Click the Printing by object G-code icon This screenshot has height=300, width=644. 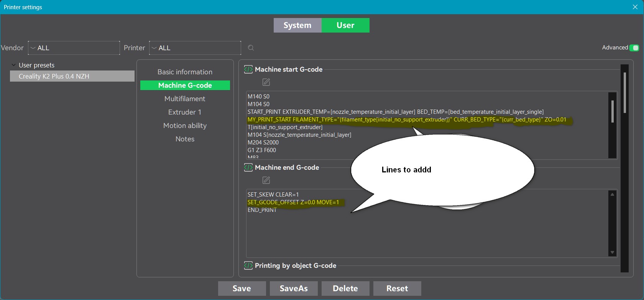pos(248,266)
